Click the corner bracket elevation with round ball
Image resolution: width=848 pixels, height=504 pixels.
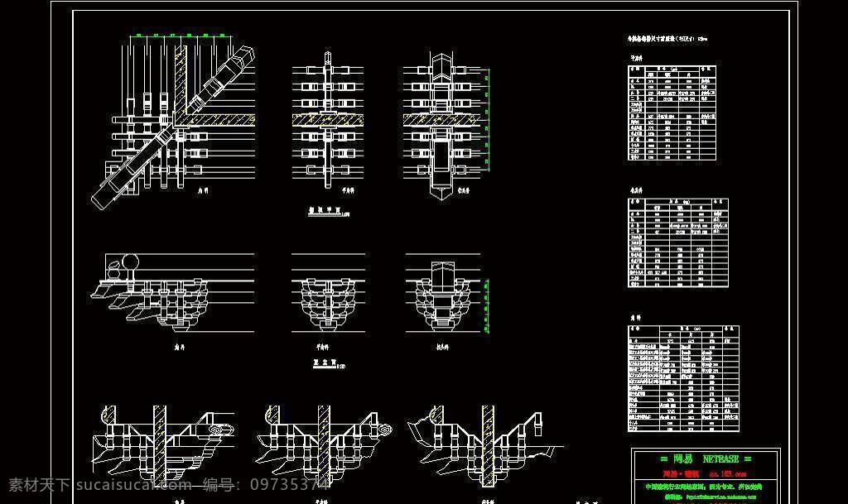(x=173, y=293)
